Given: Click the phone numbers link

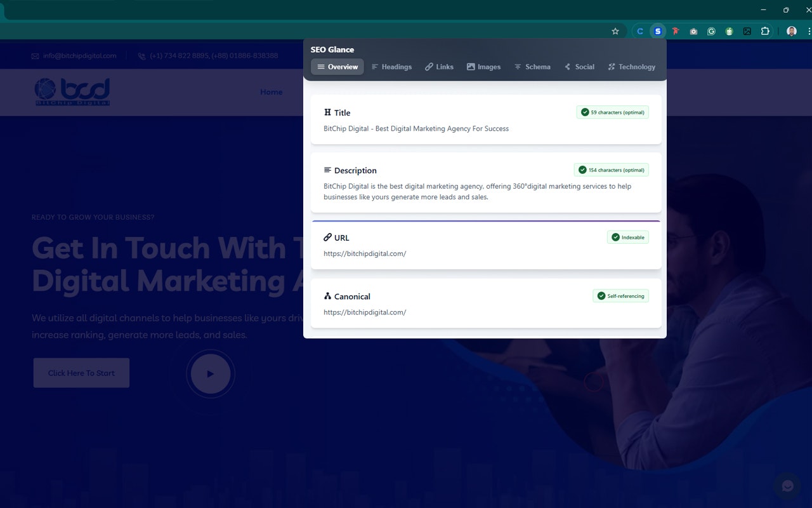Looking at the screenshot, I should coord(214,56).
